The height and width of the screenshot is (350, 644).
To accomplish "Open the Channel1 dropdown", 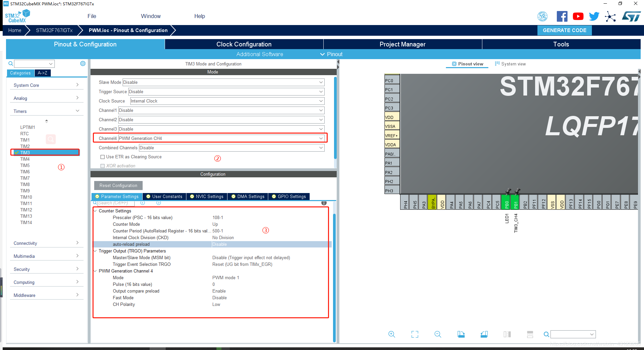I will [221, 110].
